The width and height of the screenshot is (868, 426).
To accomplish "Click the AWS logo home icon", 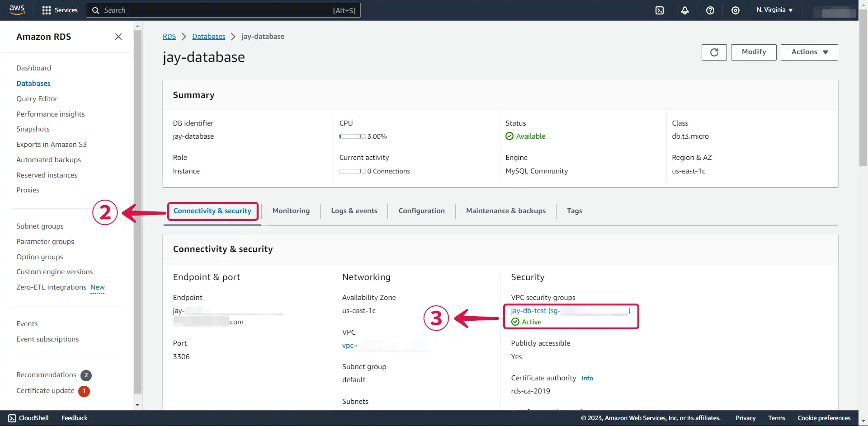I will point(17,10).
